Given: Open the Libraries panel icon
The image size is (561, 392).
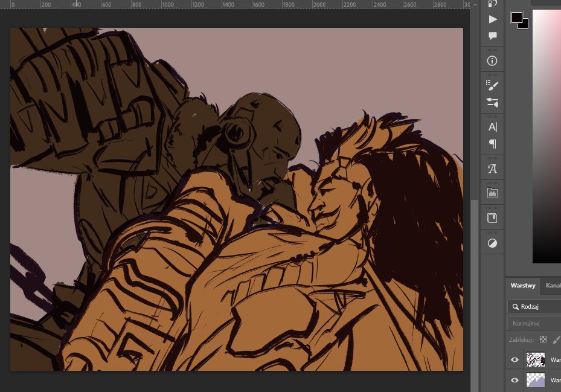Looking at the screenshot, I should point(492,193).
